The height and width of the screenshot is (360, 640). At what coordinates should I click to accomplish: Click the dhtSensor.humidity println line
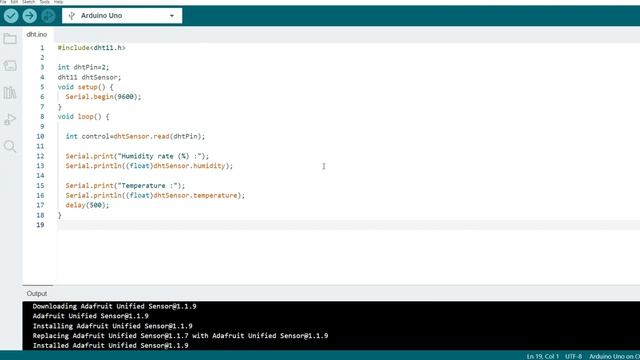click(x=149, y=166)
